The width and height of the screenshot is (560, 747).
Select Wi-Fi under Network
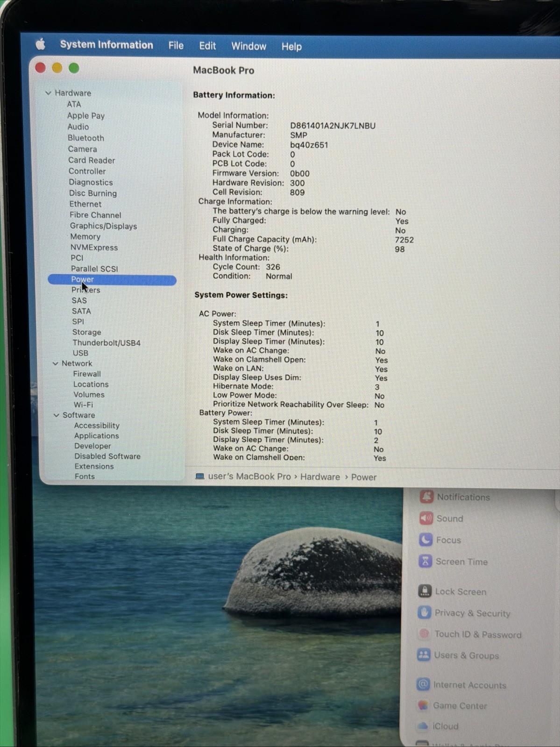(83, 405)
